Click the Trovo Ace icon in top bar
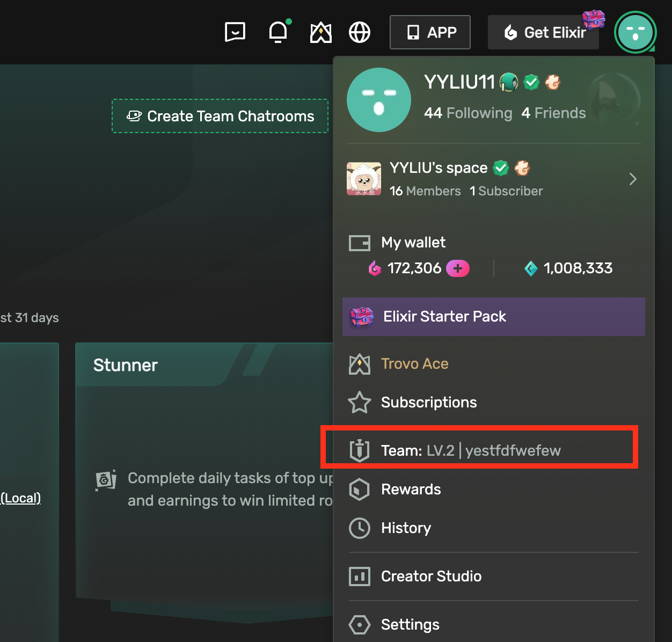 [x=321, y=33]
